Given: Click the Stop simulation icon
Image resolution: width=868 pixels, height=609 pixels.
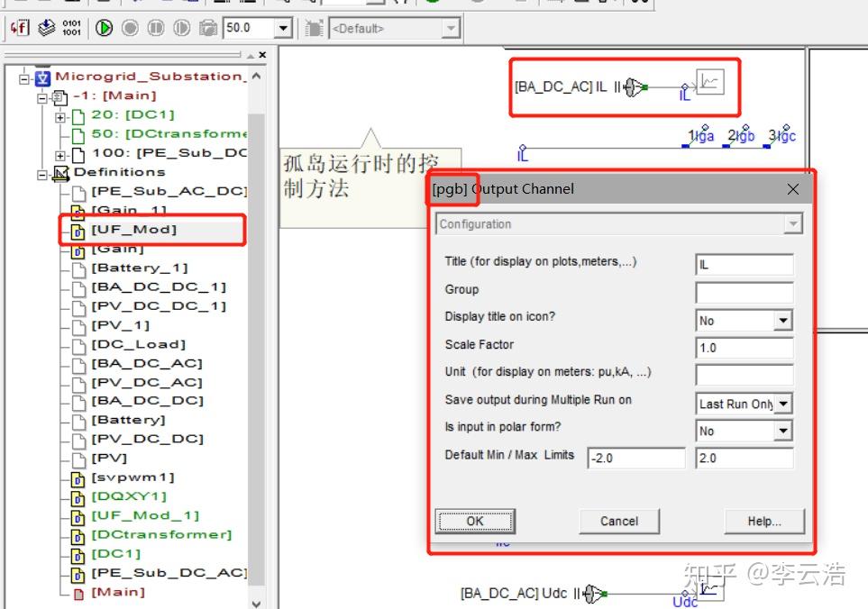Looking at the screenshot, I should [131, 29].
